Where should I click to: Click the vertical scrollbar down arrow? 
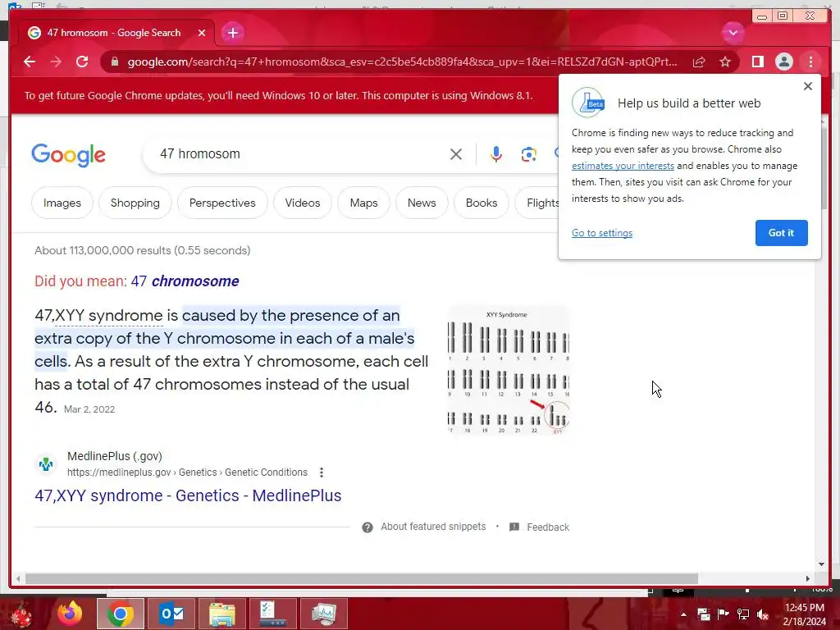822,564
